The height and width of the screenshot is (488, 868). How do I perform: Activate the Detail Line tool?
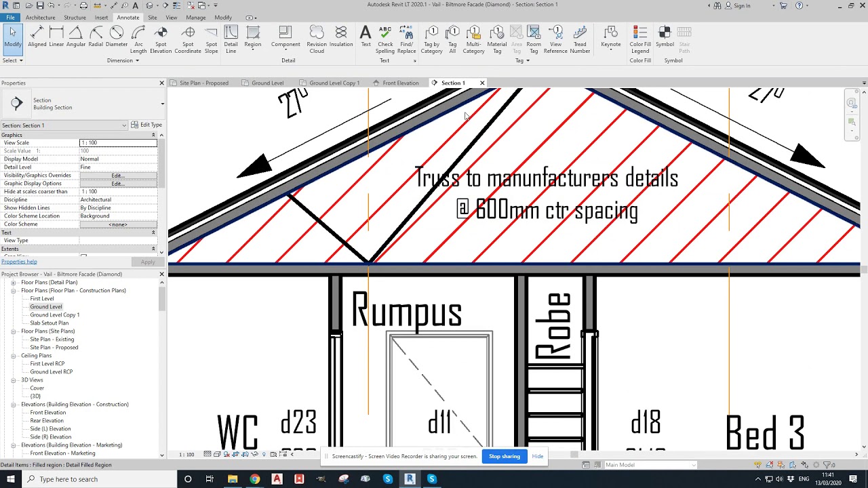click(231, 39)
